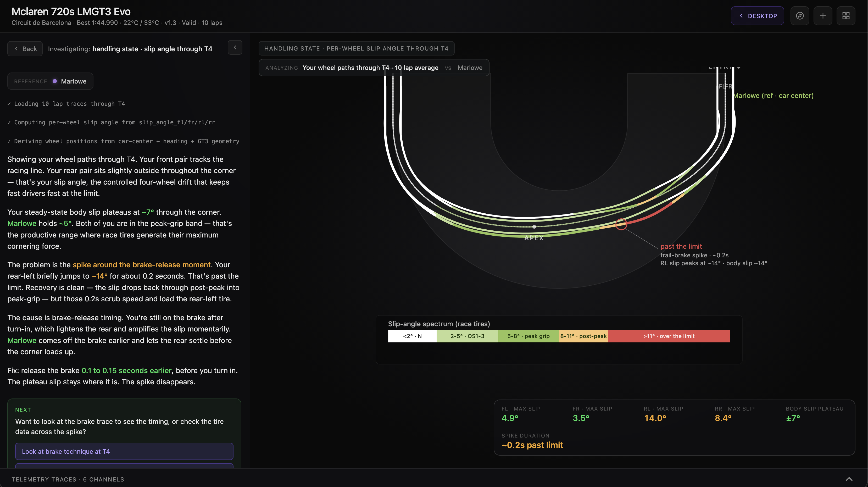This screenshot has height=487, width=868.
Task: Click orange 'spike around the brake-release moment' text
Action: tap(142, 264)
